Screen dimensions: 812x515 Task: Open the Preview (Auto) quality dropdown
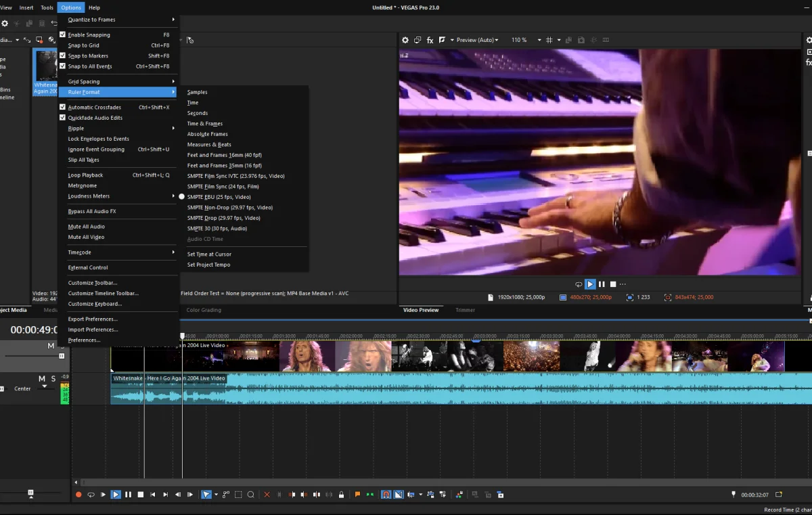[478, 40]
